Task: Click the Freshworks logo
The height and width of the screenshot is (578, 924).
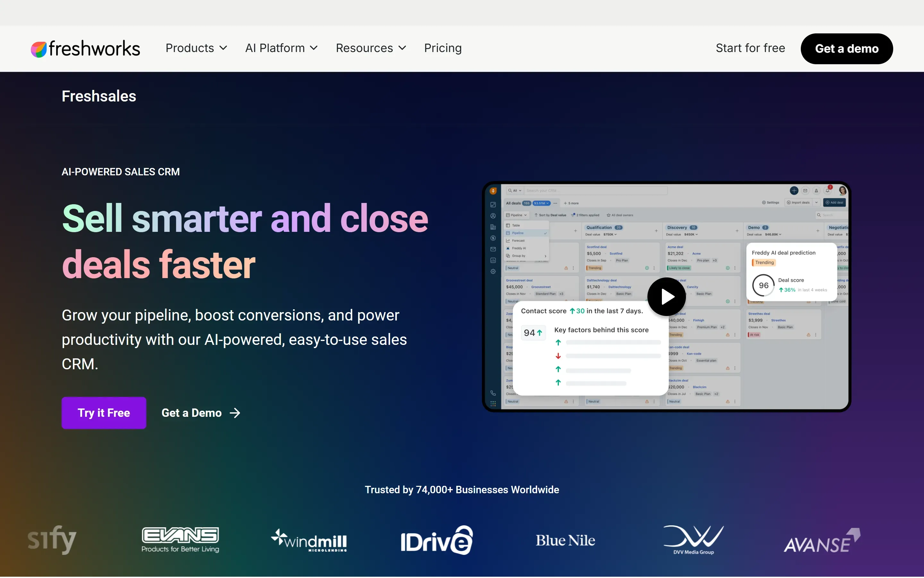Action: [x=85, y=48]
